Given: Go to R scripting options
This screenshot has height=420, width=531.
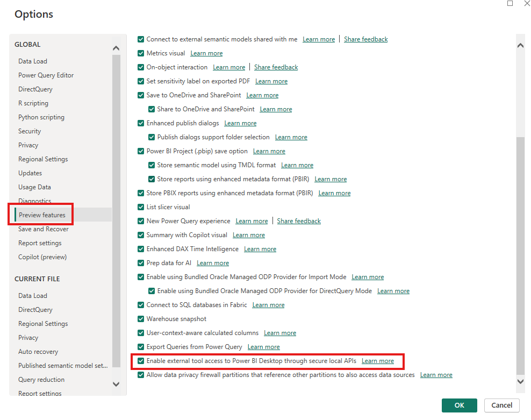Looking at the screenshot, I should 33,103.
